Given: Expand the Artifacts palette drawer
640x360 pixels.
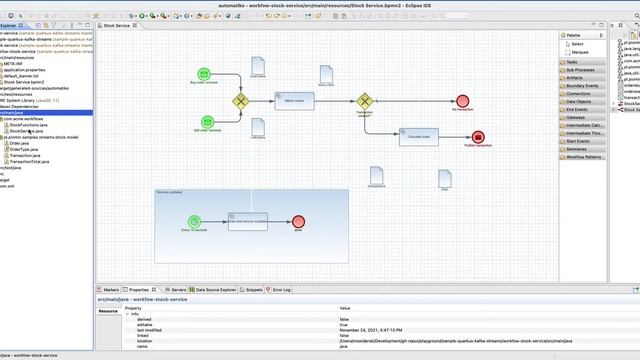Looking at the screenshot, I should pos(582,78).
